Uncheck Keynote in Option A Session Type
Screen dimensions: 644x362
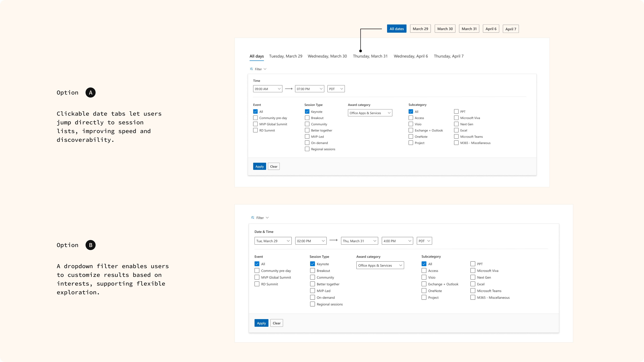pos(307,112)
